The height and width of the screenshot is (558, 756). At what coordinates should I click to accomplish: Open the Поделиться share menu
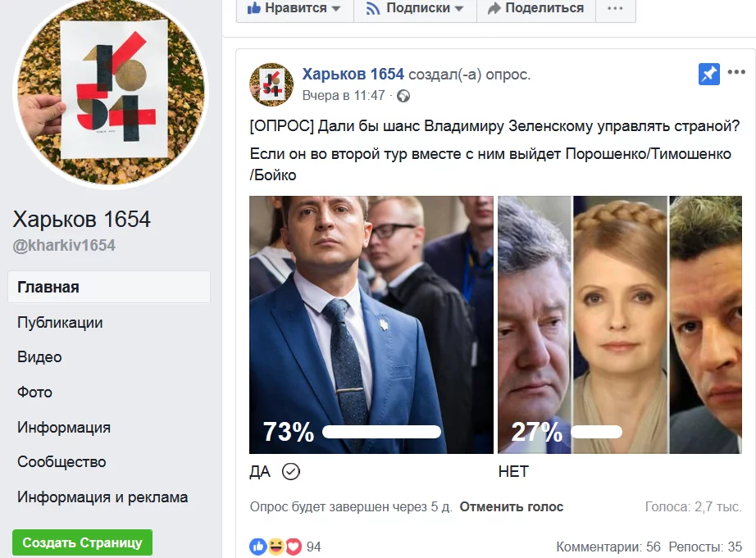(x=536, y=8)
